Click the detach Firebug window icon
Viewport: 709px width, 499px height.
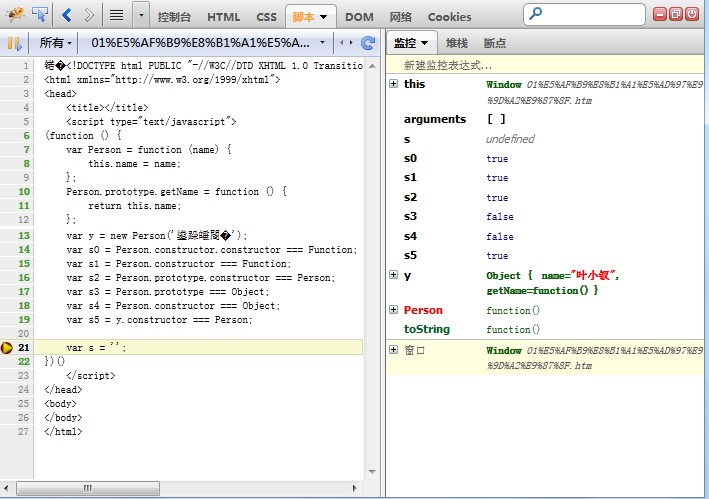click(677, 15)
